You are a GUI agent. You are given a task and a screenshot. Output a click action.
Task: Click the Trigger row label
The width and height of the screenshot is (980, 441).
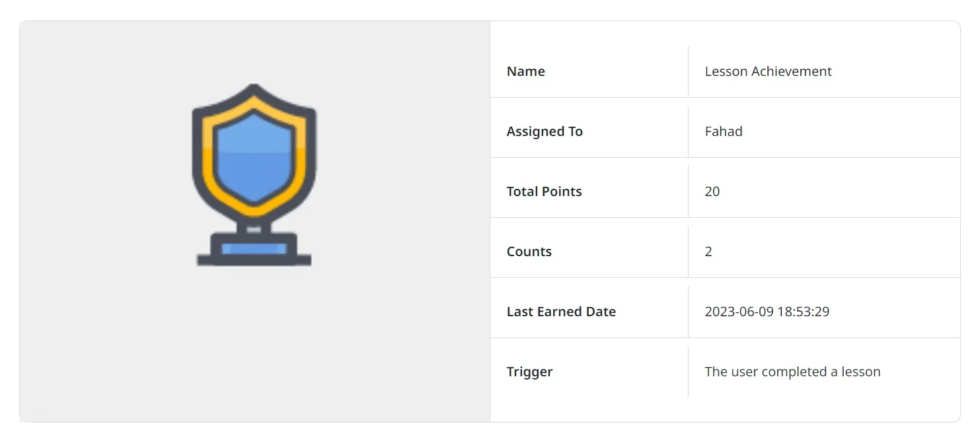click(529, 371)
